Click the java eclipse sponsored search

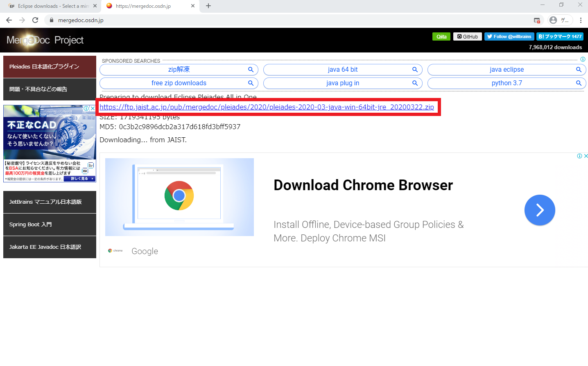tap(507, 70)
